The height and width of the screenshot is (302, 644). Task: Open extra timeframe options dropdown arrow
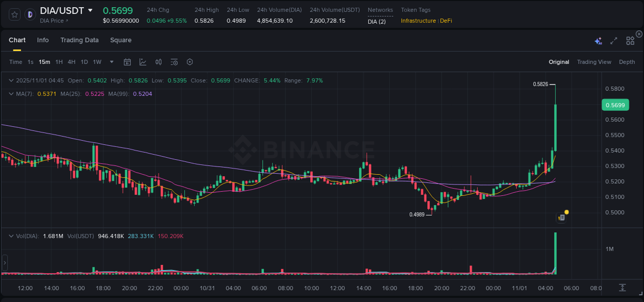pos(111,62)
